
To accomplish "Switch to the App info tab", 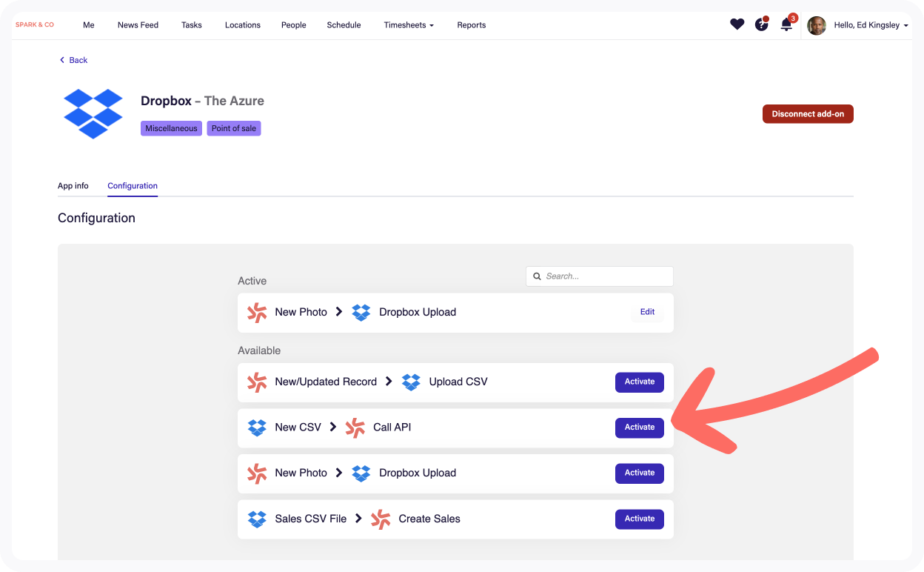I will point(73,186).
